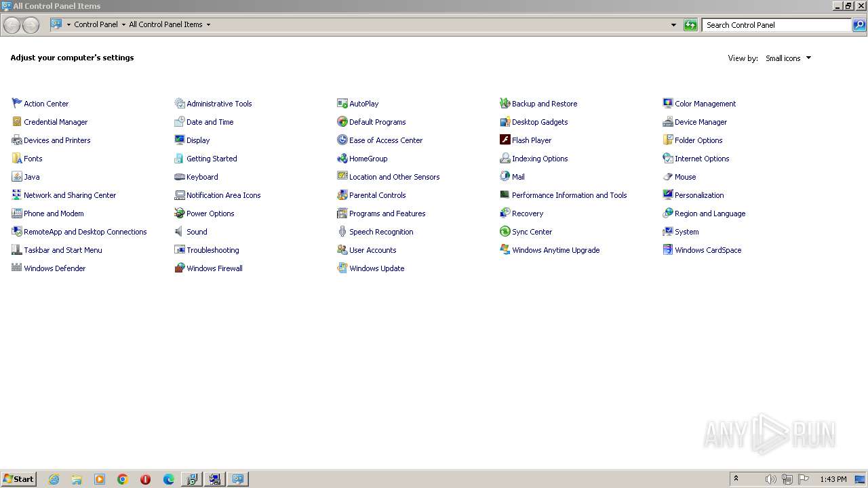Expand the arrow before Control Panel breadcrumb
Viewport: 868px width, 488px height.
[x=68, y=25]
